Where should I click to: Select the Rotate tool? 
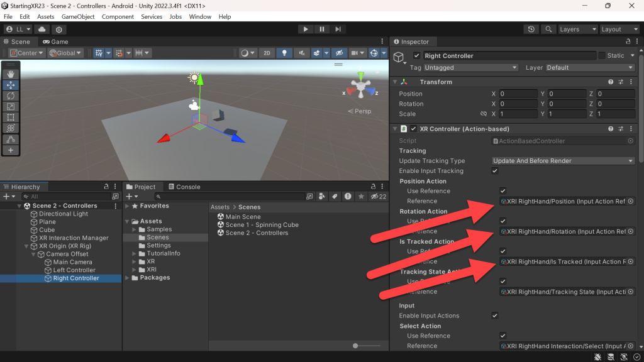click(11, 96)
